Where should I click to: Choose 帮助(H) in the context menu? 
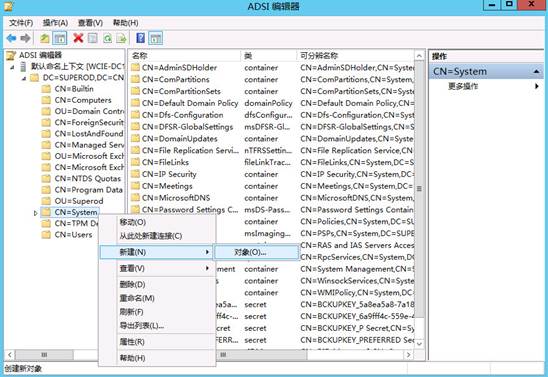(x=157, y=358)
